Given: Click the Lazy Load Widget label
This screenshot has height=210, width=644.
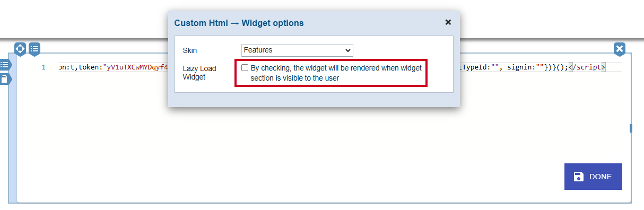Looking at the screenshot, I should tap(199, 73).
